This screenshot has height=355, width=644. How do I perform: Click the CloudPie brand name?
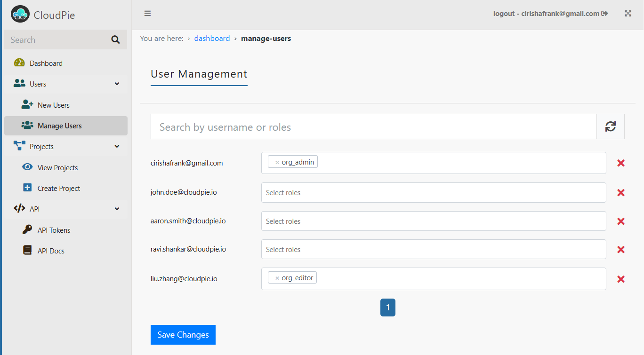[x=54, y=15]
